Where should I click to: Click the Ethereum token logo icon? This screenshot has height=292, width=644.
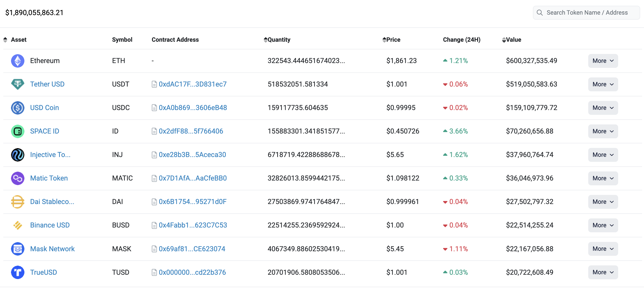pos(17,61)
